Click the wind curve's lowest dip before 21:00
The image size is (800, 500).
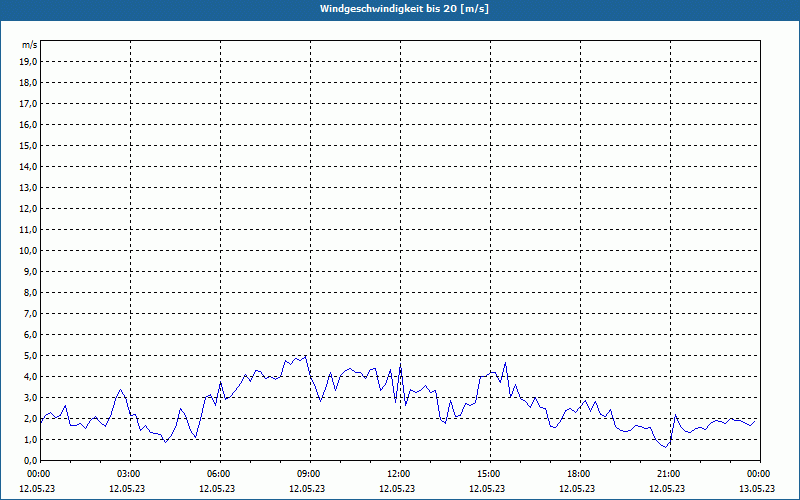(665, 447)
